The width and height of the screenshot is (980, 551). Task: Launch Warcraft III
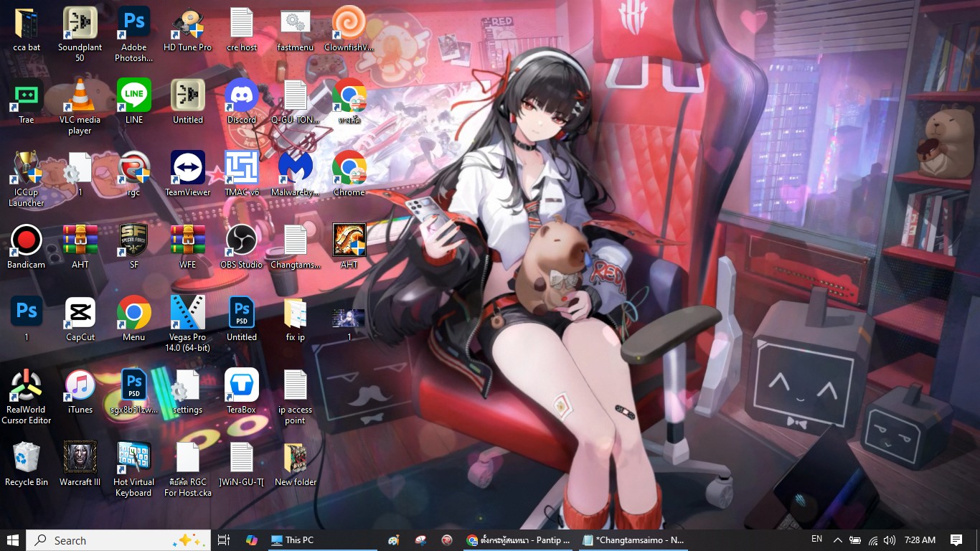[80, 464]
